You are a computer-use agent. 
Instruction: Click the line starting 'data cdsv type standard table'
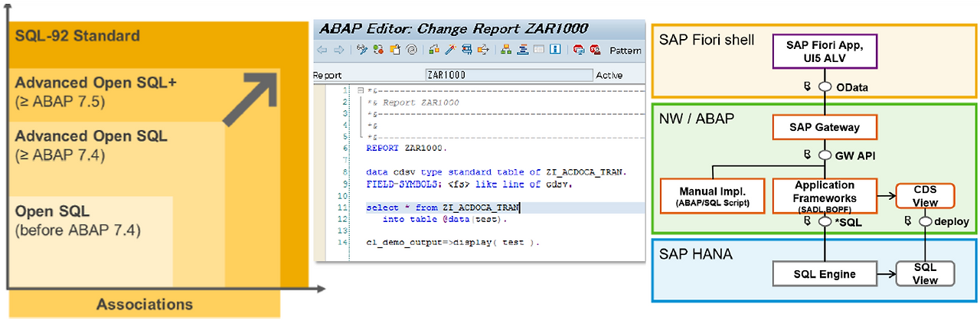click(496, 172)
